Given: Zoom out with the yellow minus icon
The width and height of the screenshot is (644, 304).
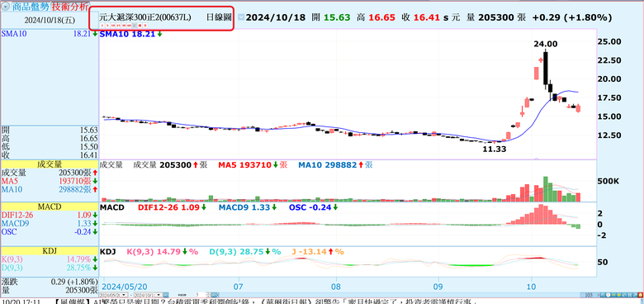Looking at the screenshot, I should tap(613, 295).
